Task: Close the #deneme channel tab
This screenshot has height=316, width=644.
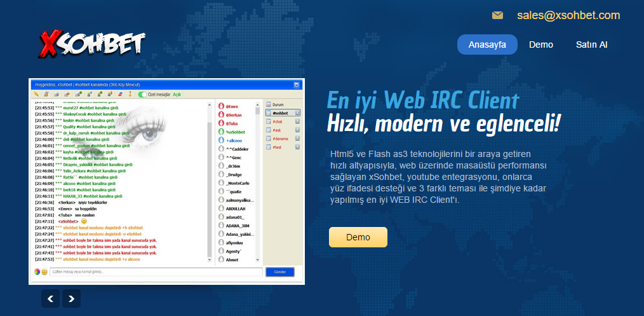Action: (297, 139)
